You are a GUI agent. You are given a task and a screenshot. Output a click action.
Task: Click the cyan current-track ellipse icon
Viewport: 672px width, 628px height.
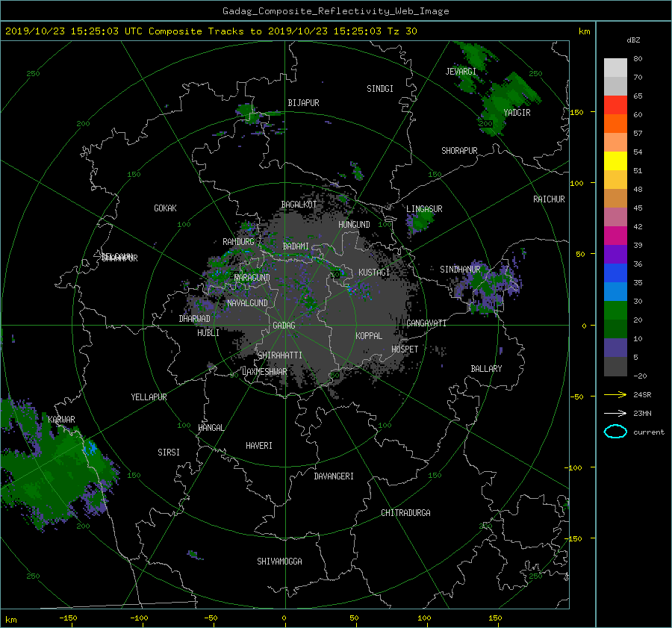pos(615,432)
